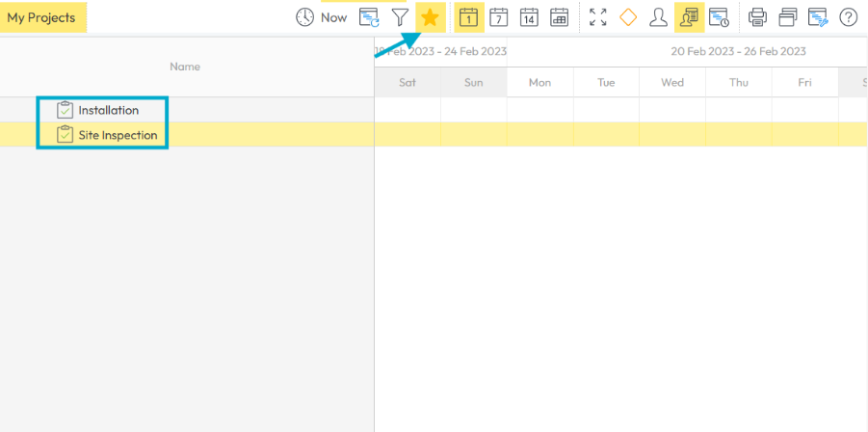This screenshot has height=432, width=868.
Task: Click the fullscreen expand arrows icon
Action: [x=598, y=17]
